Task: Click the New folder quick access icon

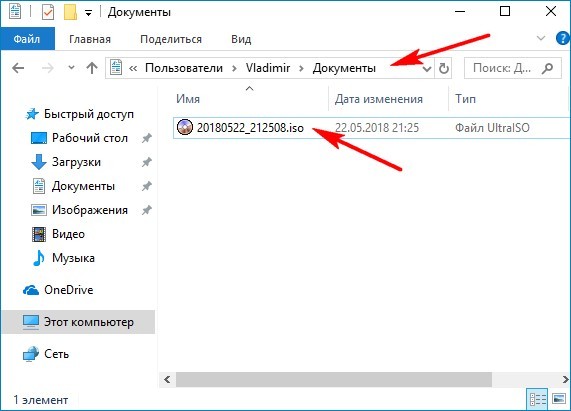Action: (70, 12)
